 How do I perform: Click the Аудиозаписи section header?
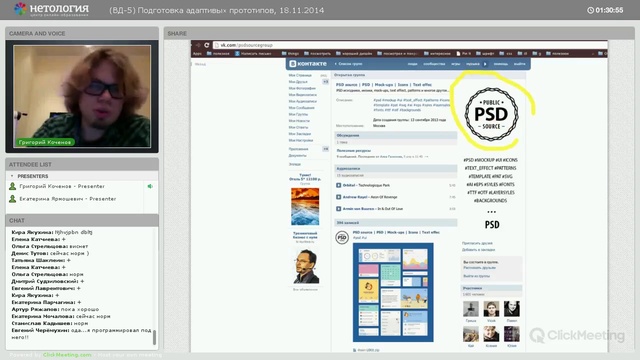(x=395, y=168)
